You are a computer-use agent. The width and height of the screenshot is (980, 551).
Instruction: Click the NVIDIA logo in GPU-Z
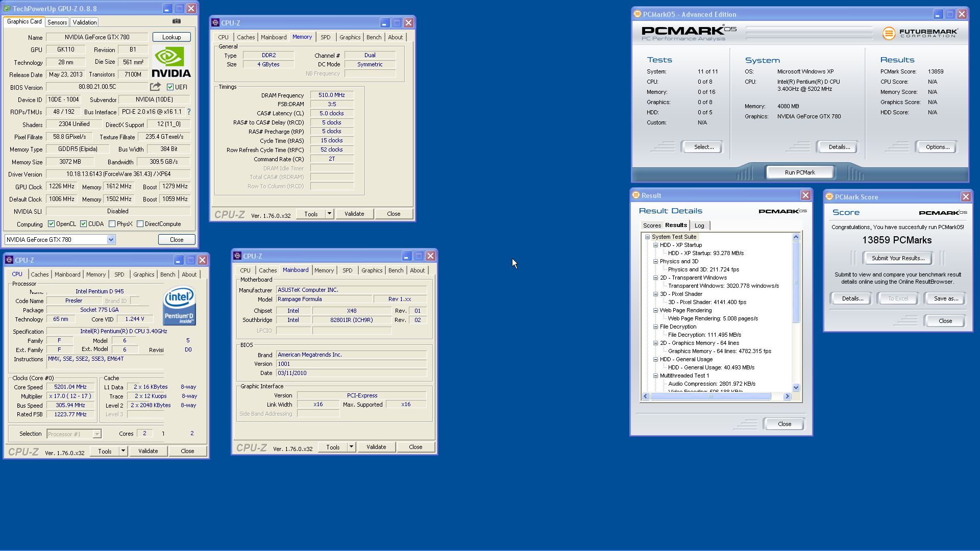pos(171,62)
